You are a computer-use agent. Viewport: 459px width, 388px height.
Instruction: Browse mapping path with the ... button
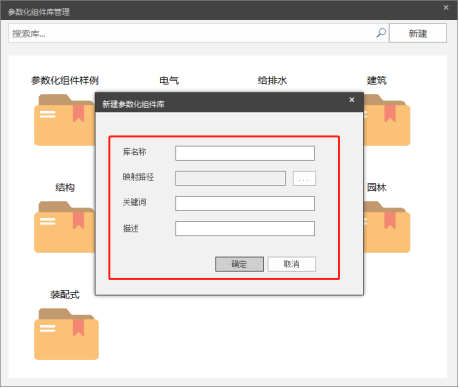304,179
